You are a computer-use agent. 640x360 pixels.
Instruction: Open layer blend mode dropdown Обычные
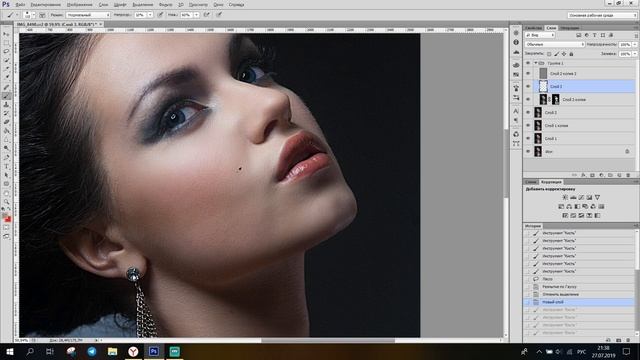pyautogui.click(x=554, y=44)
